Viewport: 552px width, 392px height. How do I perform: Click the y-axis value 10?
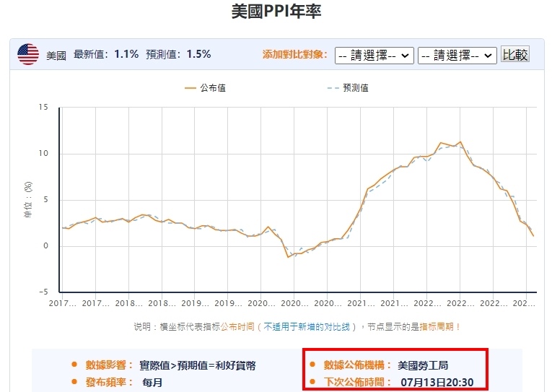[43, 154]
